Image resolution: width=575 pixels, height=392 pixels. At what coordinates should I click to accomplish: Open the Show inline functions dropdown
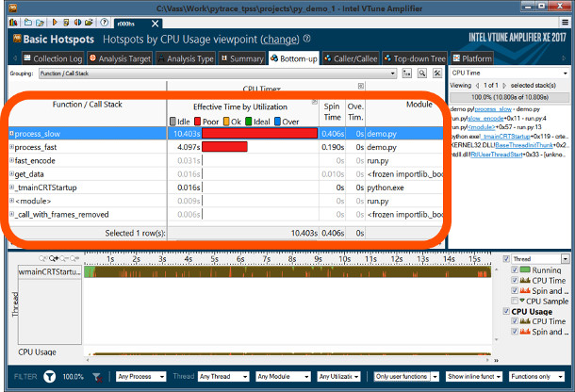pyautogui.click(x=474, y=377)
